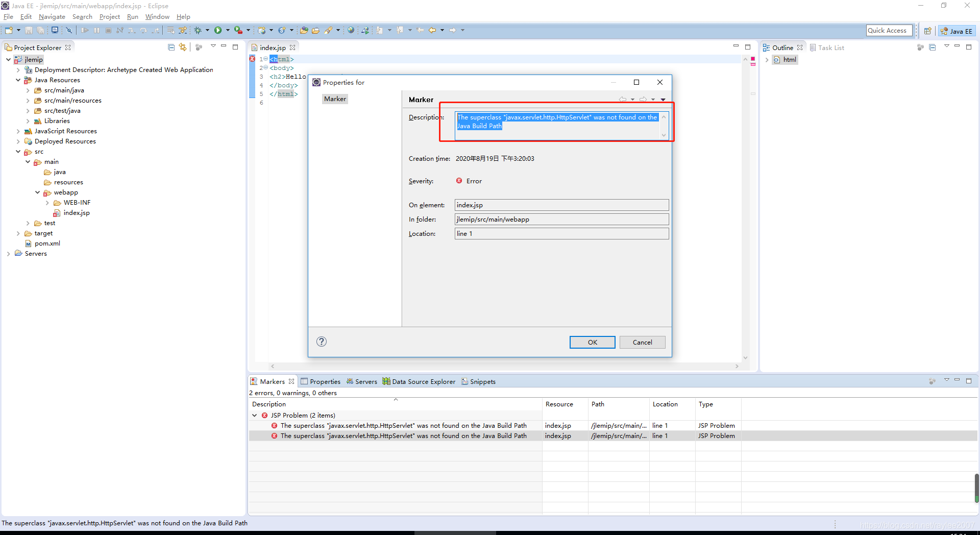
Task: Open the console monitor toolbar icon
Action: [55, 31]
